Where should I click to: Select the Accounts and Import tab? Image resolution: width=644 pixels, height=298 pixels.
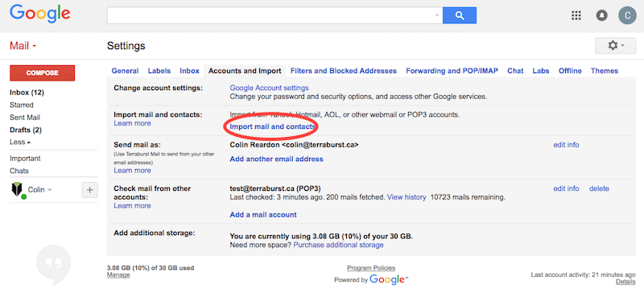pyautogui.click(x=245, y=71)
